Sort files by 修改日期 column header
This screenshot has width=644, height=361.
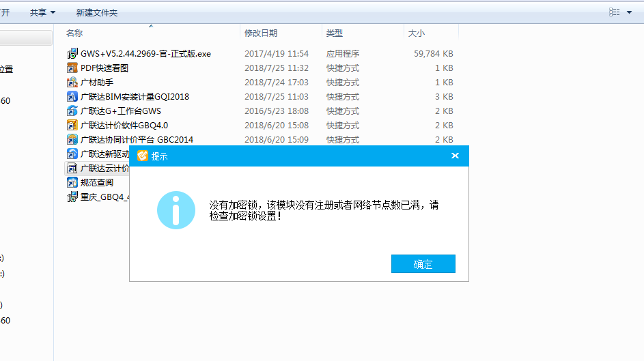coord(261,33)
